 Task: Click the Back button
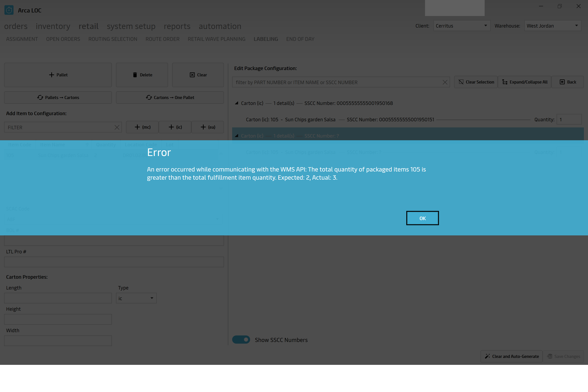(x=568, y=82)
